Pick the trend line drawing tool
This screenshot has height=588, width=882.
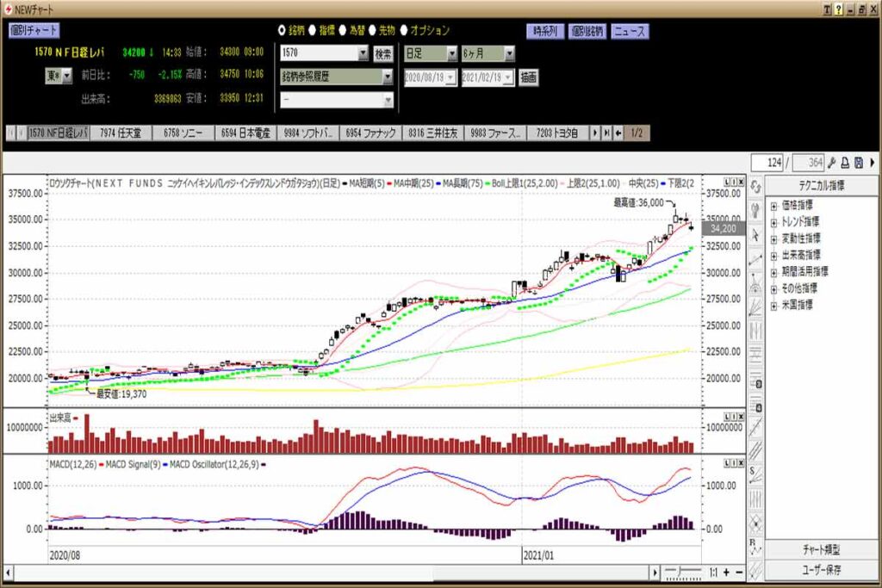point(755,258)
